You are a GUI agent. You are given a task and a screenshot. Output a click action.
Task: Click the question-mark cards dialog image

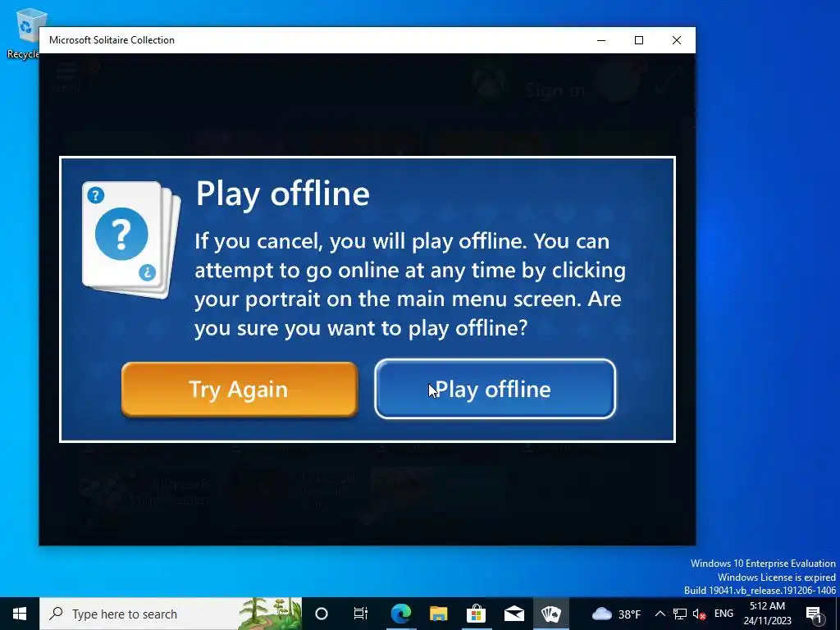click(131, 240)
